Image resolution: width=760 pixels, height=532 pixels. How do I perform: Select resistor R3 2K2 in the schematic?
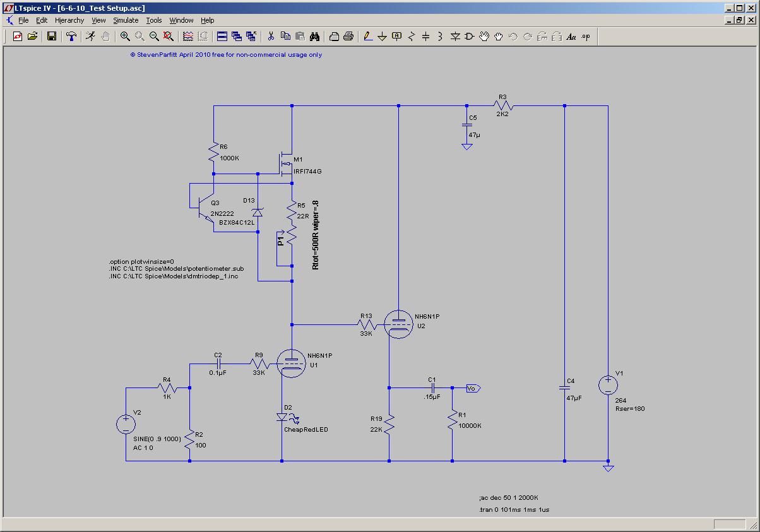[x=502, y=105]
